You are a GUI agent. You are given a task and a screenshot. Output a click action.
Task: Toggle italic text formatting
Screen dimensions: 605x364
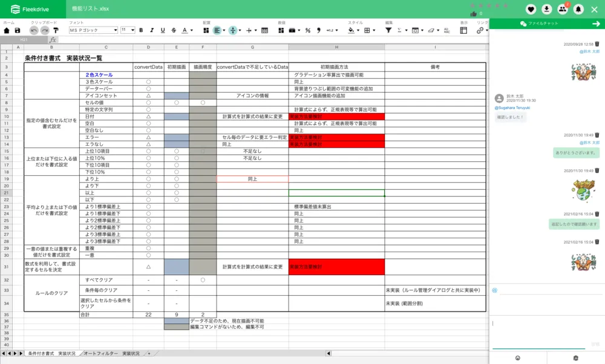(x=152, y=30)
